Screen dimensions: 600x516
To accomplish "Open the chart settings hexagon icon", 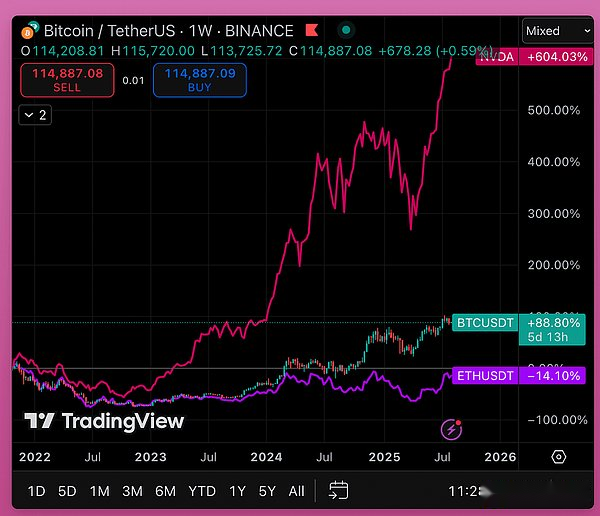I will coord(559,457).
